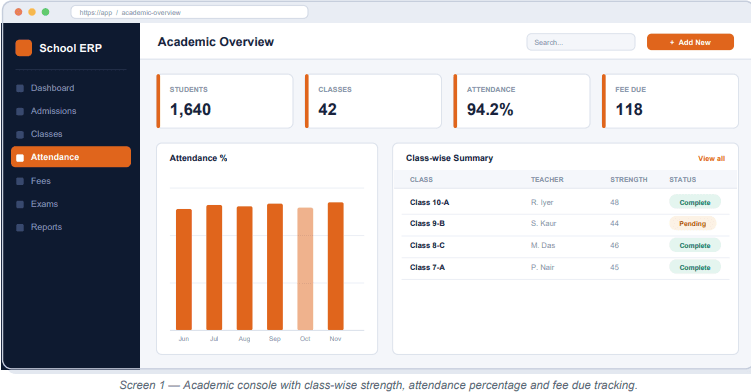This screenshot has height=392, width=751.
Task: Click teacher name S. Kaur
Action: (543, 224)
